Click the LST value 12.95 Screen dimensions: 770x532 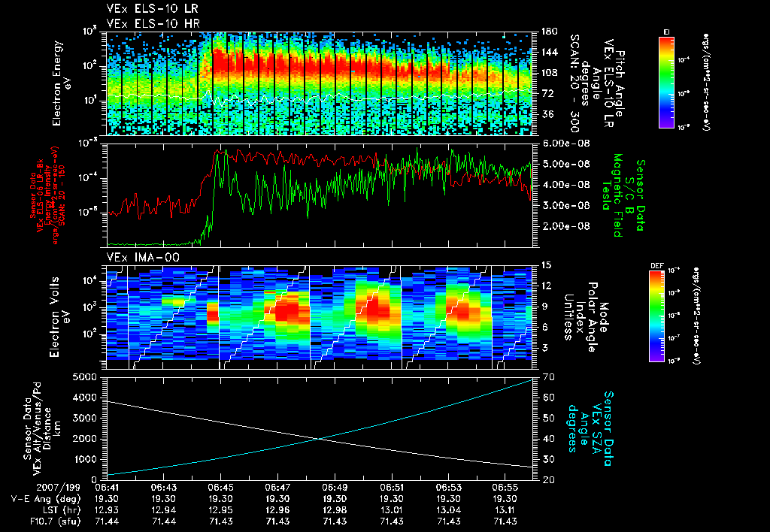pyautogui.click(x=220, y=510)
